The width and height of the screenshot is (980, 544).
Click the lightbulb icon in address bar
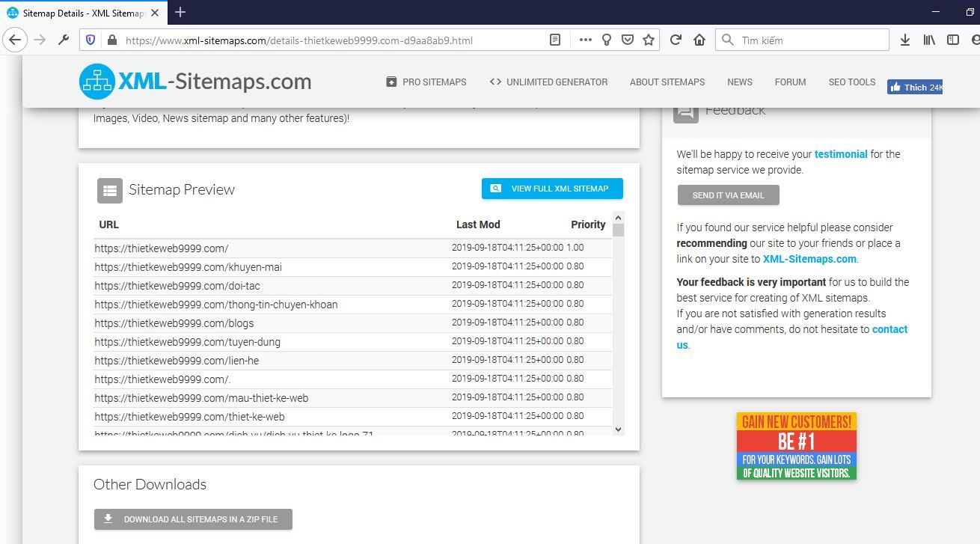(607, 40)
